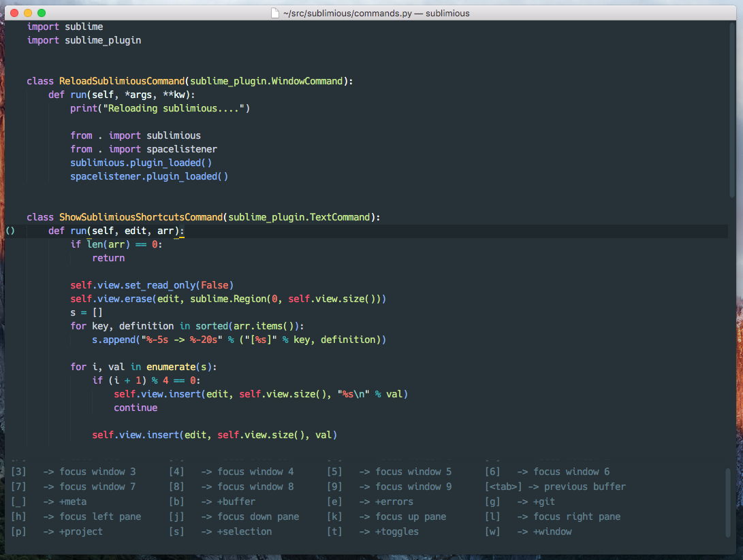Click '[3] -> focus window 3' shortcut
This screenshot has height=560, width=743.
(74, 472)
